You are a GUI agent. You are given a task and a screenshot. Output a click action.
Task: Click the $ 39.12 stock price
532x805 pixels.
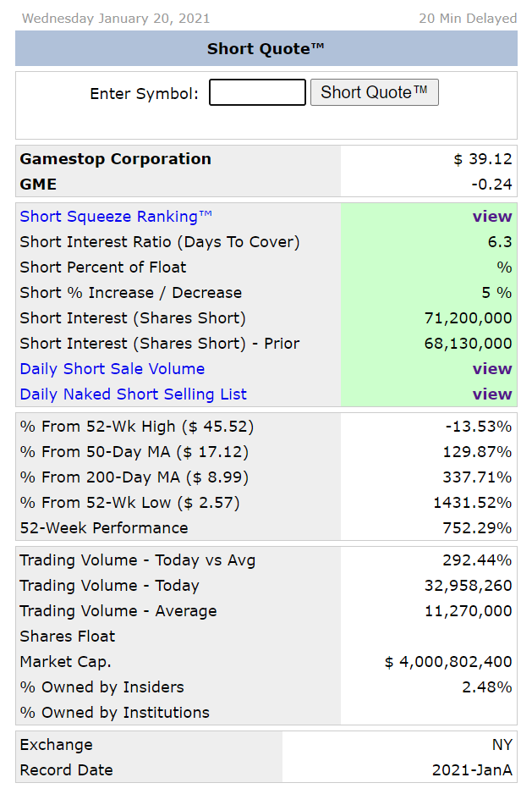coord(482,159)
